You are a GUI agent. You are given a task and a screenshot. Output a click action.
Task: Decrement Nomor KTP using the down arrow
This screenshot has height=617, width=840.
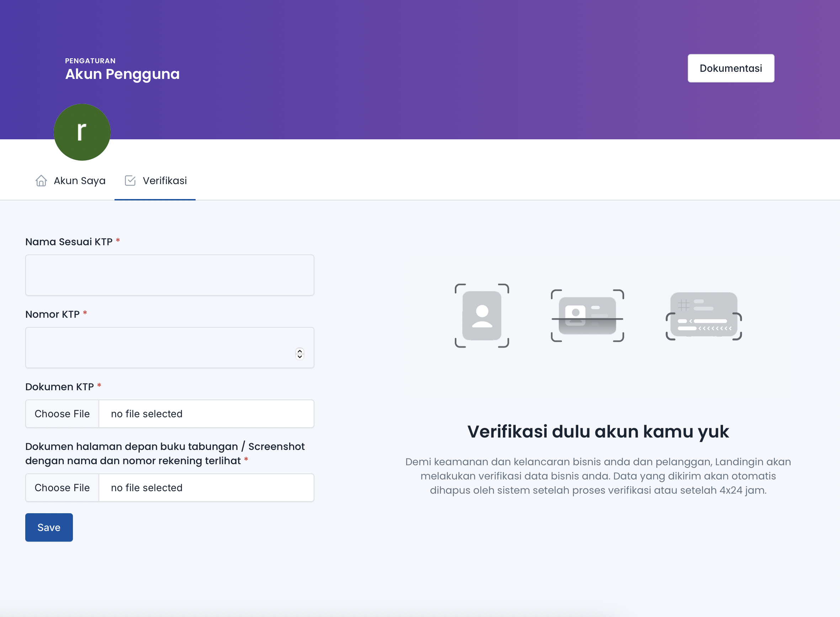[300, 357]
